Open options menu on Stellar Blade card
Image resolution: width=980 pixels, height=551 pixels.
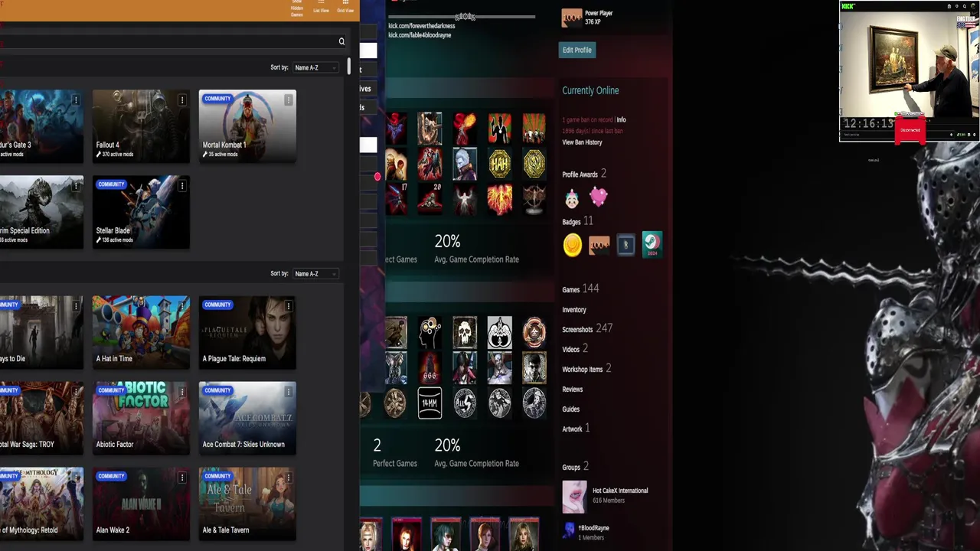point(181,186)
